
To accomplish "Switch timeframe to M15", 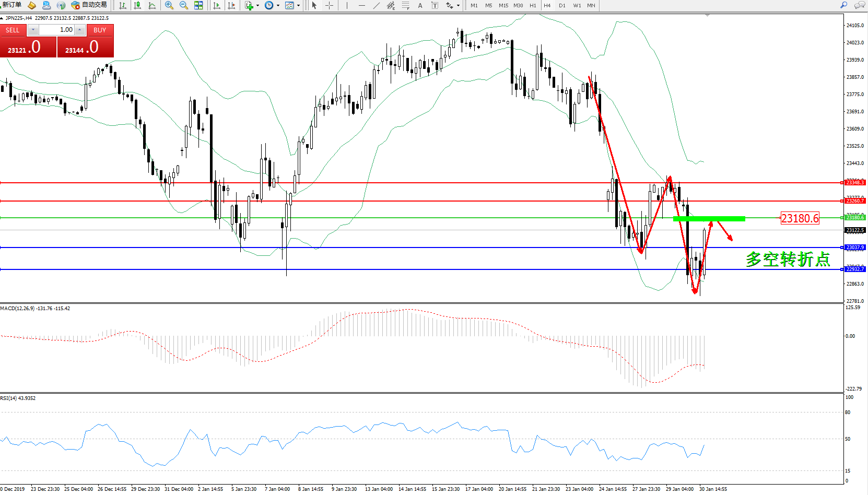I will click(x=503, y=5).
